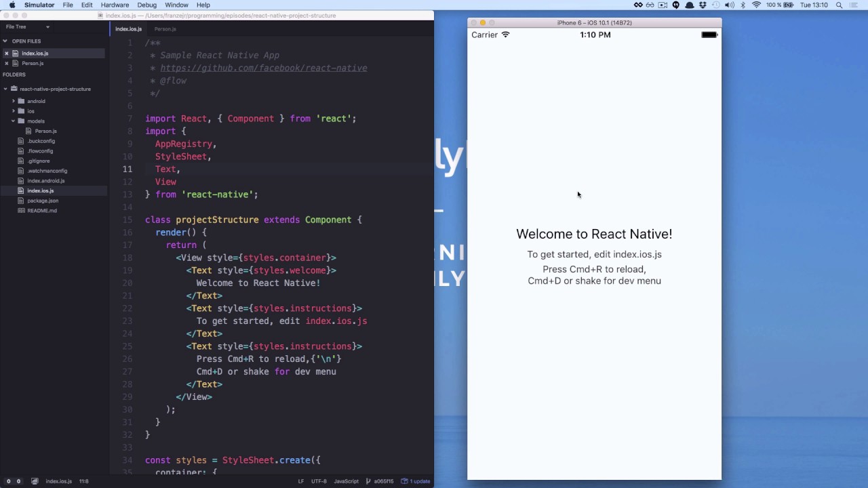The height and width of the screenshot is (488, 868).
Task: Open the File menu
Action: tap(68, 5)
